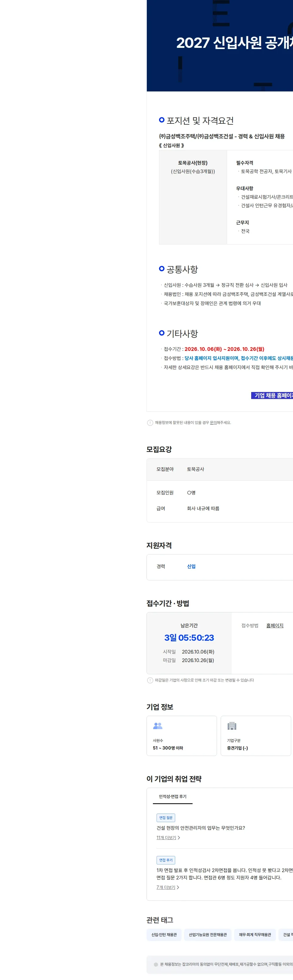Image resolution: width=293 pixels, height=980 pixels.
Task: Select the 인적성·면접 후기 tab
Action: [x=173, y=796]
